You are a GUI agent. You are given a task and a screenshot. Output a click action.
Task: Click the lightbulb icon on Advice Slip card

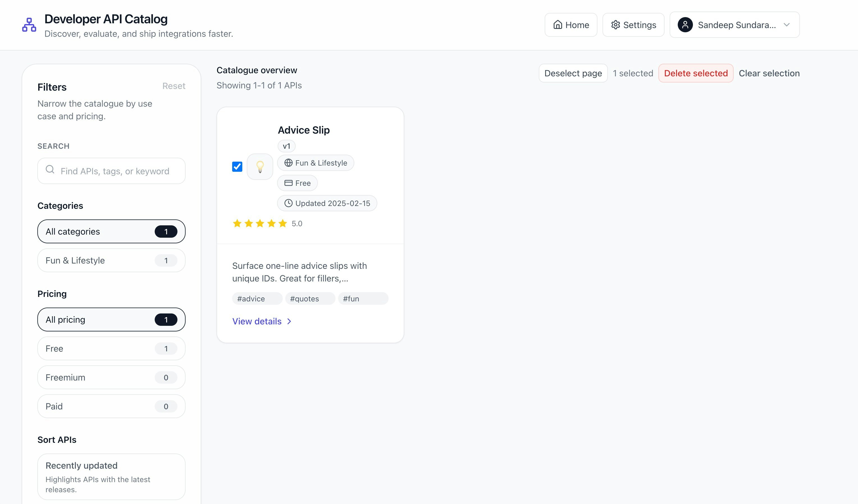click(260, 167)
